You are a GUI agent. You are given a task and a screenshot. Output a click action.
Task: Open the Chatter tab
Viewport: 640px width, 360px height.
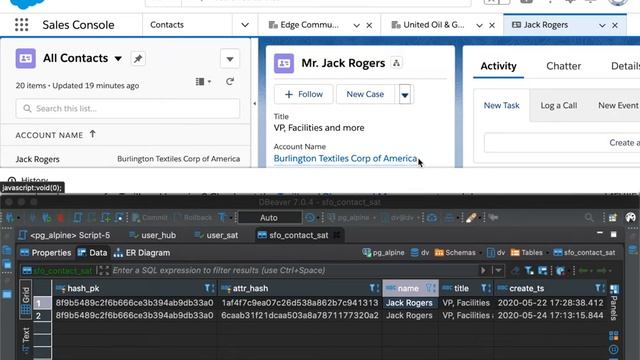coord(563,66)
